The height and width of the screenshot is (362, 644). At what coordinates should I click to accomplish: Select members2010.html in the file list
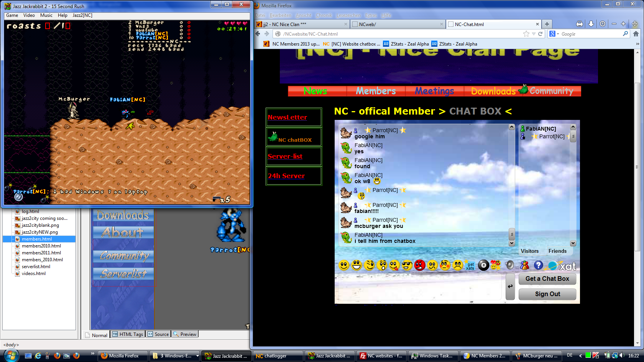41,246
